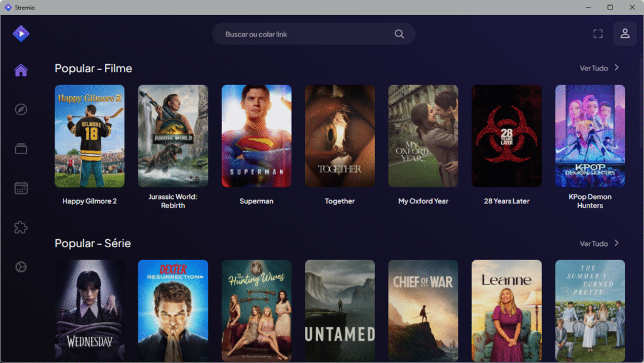The image size is (644, 363).
Task: Expand Popular - Série chevron arrow
Action: coord(616,243)
